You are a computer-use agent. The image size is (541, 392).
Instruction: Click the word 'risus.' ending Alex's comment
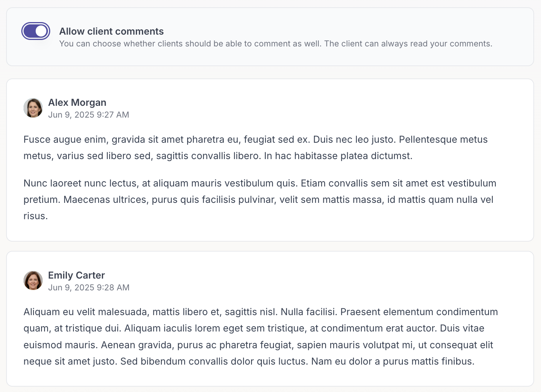[x=36, y=216]
